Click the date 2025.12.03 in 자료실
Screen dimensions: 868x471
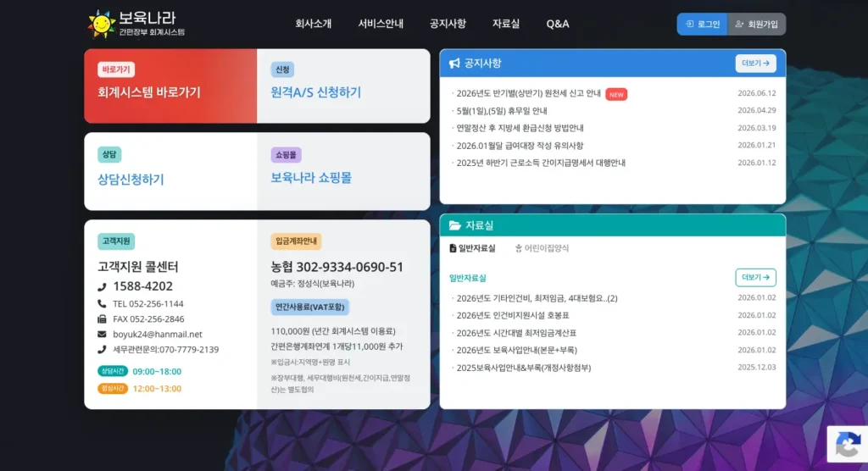coord(757,368)
